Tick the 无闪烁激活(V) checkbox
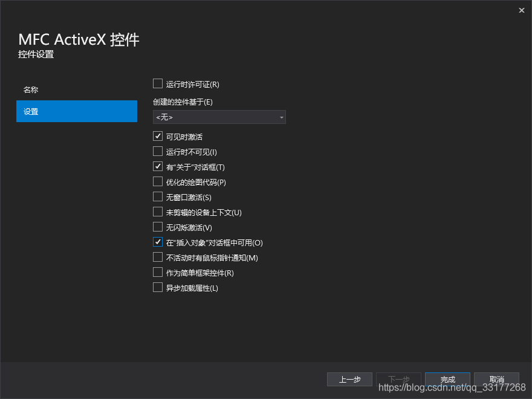The image size is (532, 399). click(x=158, y=227)
